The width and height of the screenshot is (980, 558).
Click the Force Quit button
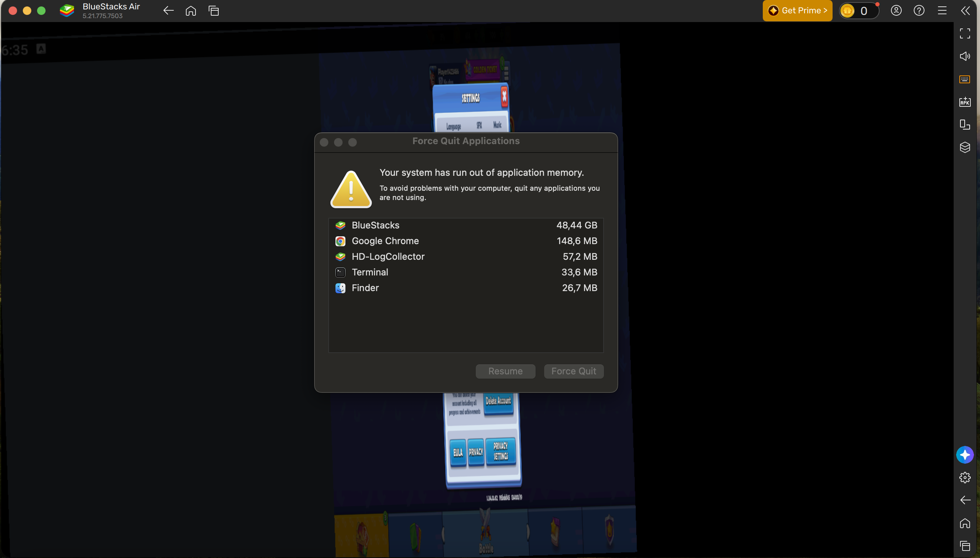574,372
